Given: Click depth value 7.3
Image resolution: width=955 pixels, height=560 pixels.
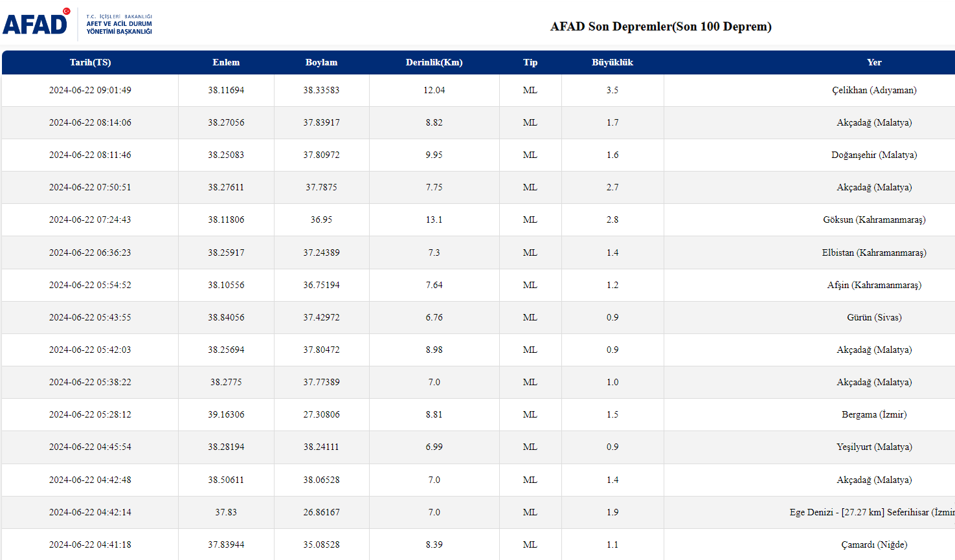Looking at the screenshot, I should click(x=434, y=252).
